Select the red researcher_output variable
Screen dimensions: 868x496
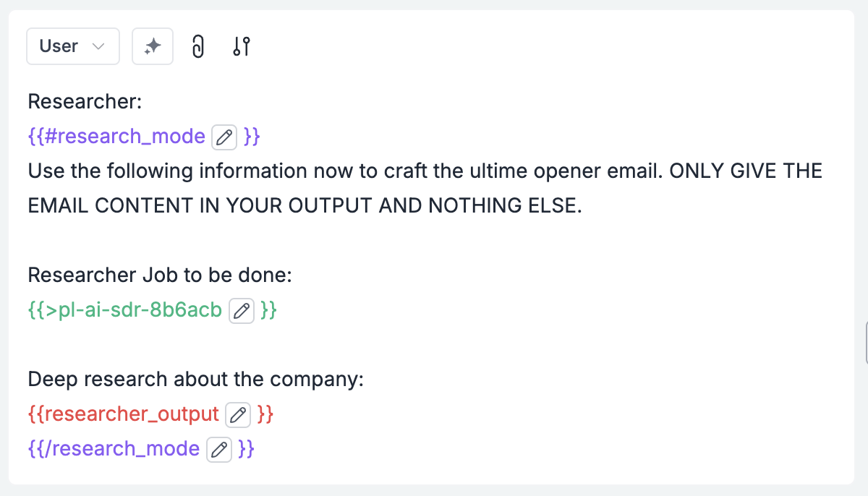(124, 414)
